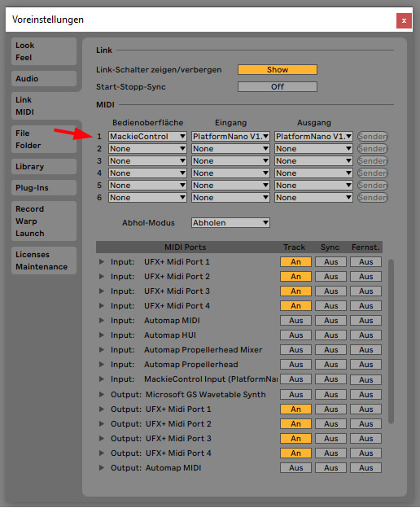The width and height of the screenshot is (420, 508).
Task: Open the MackieControl control surface dropdown
Action: [147, 137]
